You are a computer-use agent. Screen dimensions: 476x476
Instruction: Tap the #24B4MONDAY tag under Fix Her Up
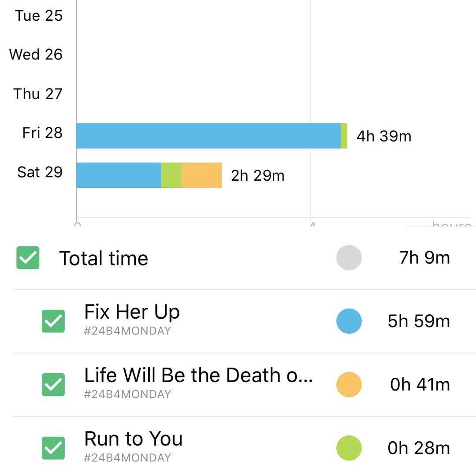pyautogui.click(x=127, y=331)
